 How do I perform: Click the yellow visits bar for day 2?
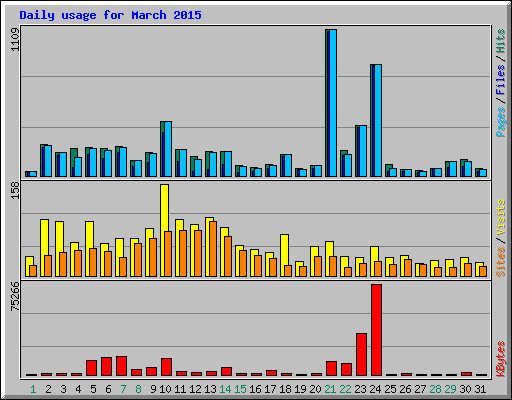[x=44, y=248]
